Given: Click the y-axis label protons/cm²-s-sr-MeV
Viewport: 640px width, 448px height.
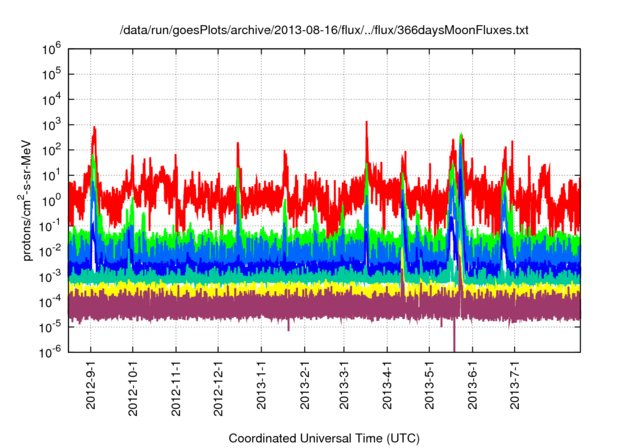Looking at the screenshot, I should pyautogui.click(x=30, y=199).
